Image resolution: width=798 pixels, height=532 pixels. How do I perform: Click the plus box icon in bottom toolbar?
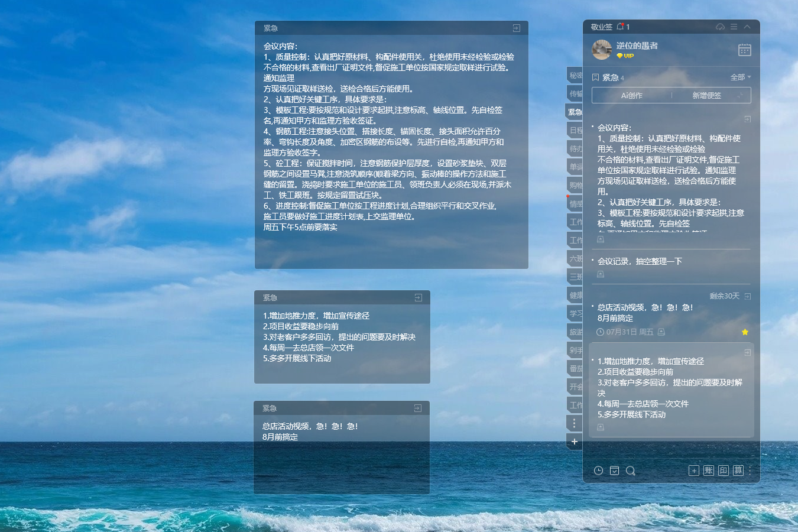tap(694, 471)
